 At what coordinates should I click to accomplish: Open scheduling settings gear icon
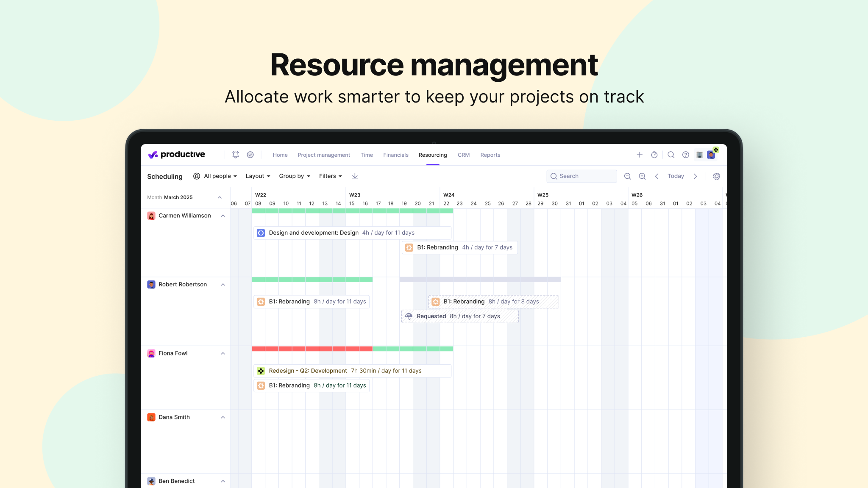717,176
